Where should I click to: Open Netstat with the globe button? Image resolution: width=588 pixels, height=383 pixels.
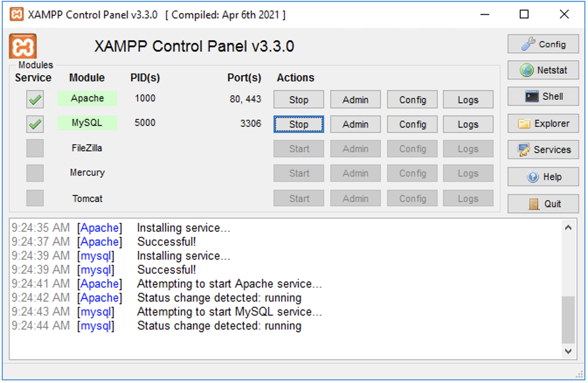(543, 70)
